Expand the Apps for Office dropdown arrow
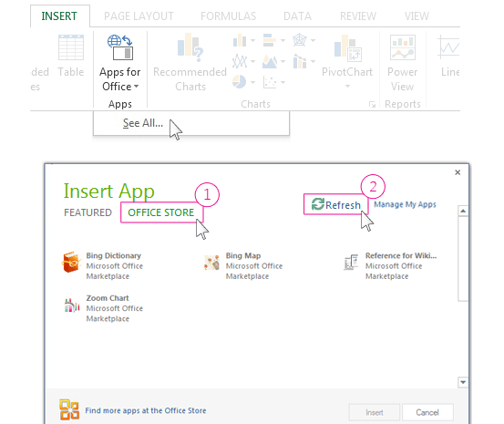The image size is (504, 424). coord(137,87)
